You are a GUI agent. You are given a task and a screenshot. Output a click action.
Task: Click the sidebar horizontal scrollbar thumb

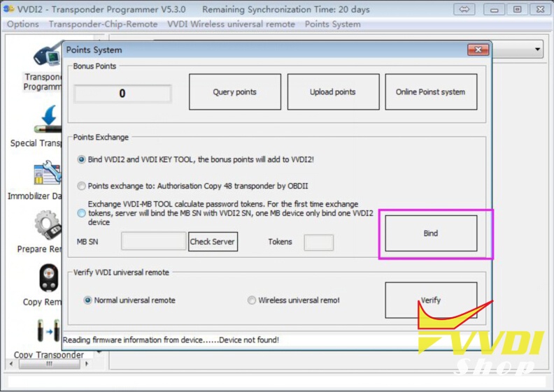click(x=50, y=363)
